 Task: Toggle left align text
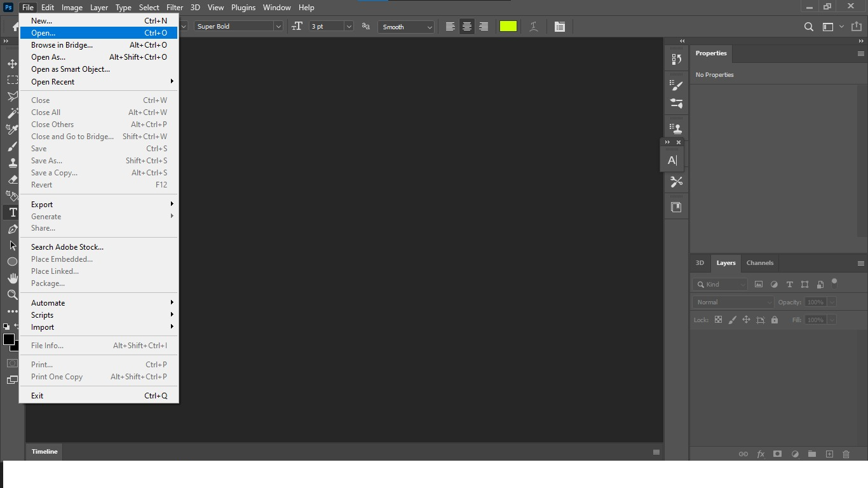(450, 26)
